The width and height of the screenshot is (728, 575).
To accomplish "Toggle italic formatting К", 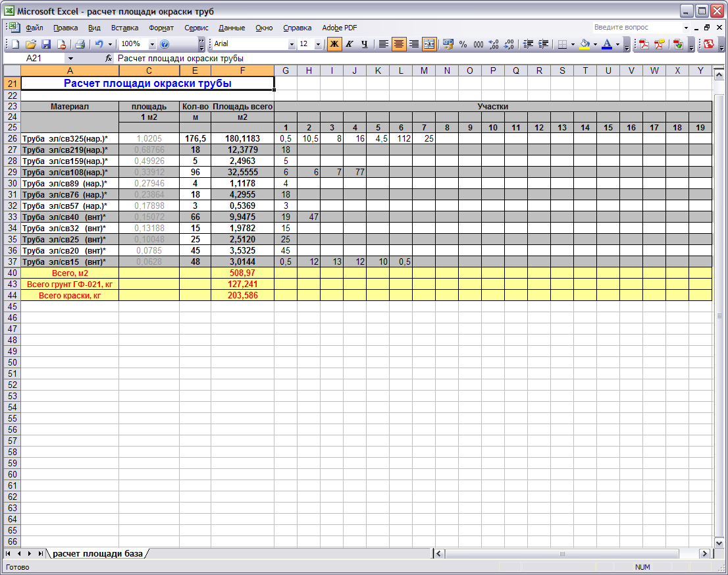I will click(x=350, y=44).
